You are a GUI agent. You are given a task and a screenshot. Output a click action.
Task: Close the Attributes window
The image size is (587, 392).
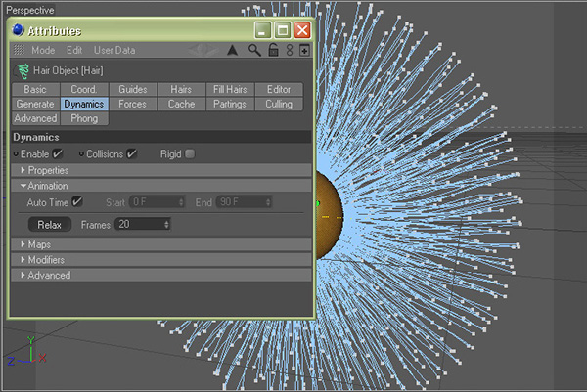pos(302,30)
